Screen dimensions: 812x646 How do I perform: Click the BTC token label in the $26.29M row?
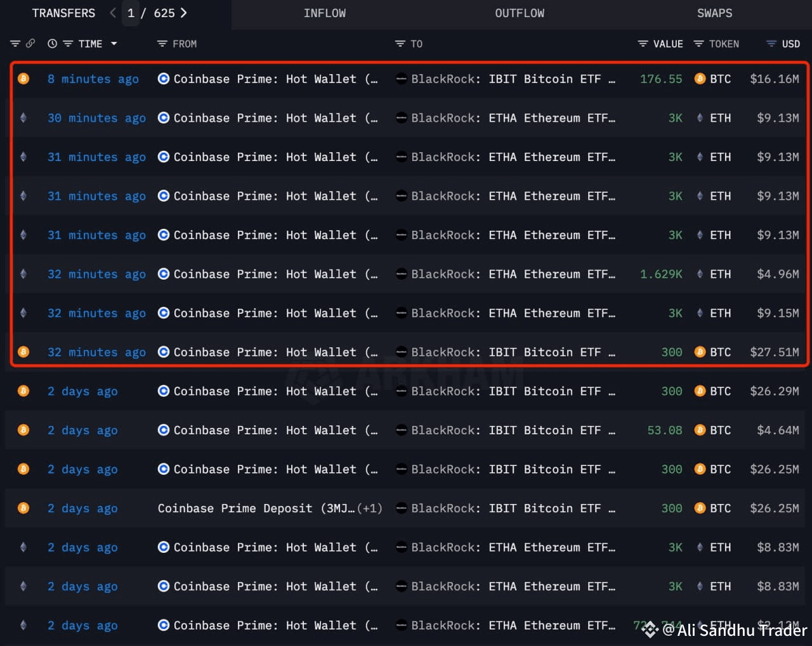pos(721,391)
